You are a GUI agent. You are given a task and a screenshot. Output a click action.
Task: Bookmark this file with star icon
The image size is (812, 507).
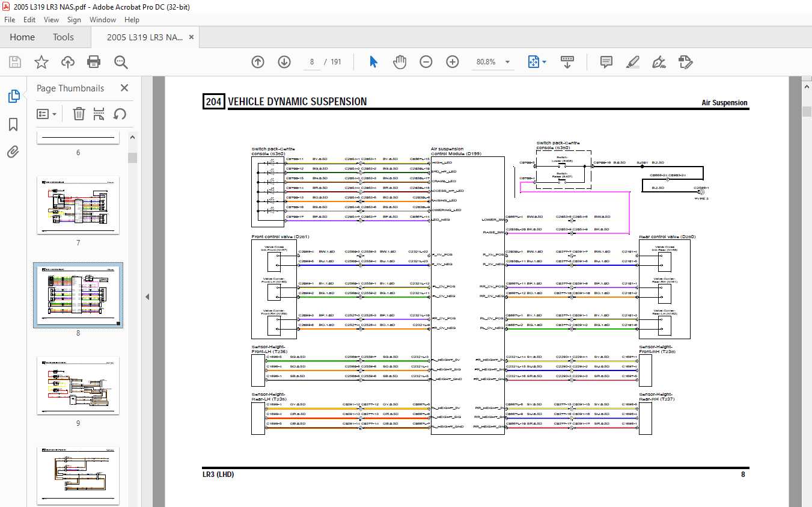pyautogui.click(x=41, y=62)
